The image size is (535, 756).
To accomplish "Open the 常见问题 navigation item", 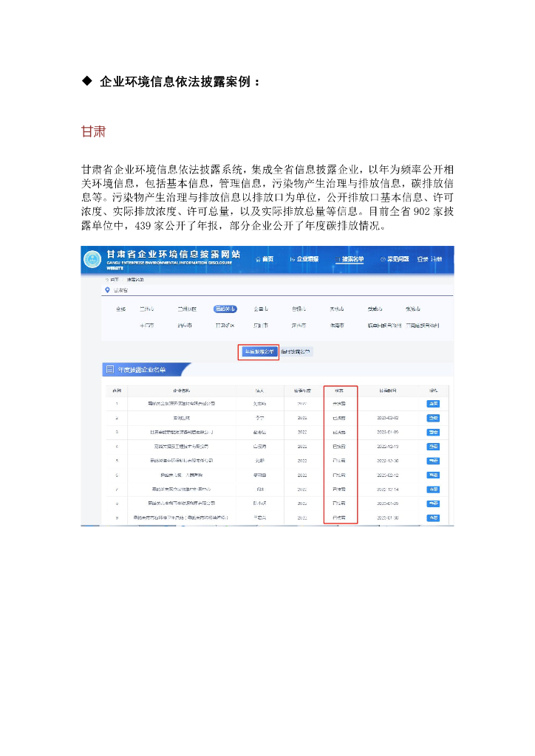I will tap(395, 259).
